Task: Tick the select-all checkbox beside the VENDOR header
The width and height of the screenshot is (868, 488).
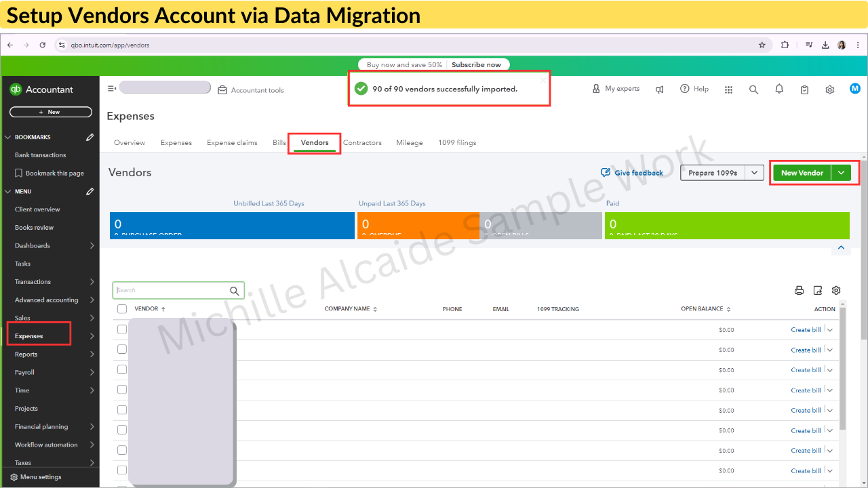Action: coord(122,309)
